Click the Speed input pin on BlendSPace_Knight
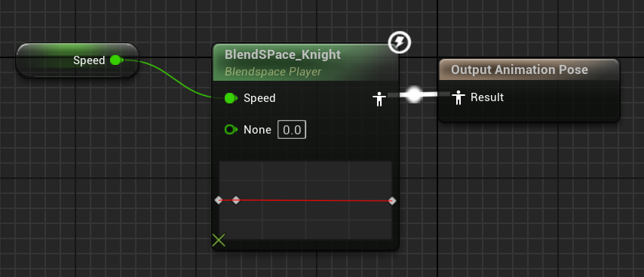 pyautogui.click(x=231, y=98)
